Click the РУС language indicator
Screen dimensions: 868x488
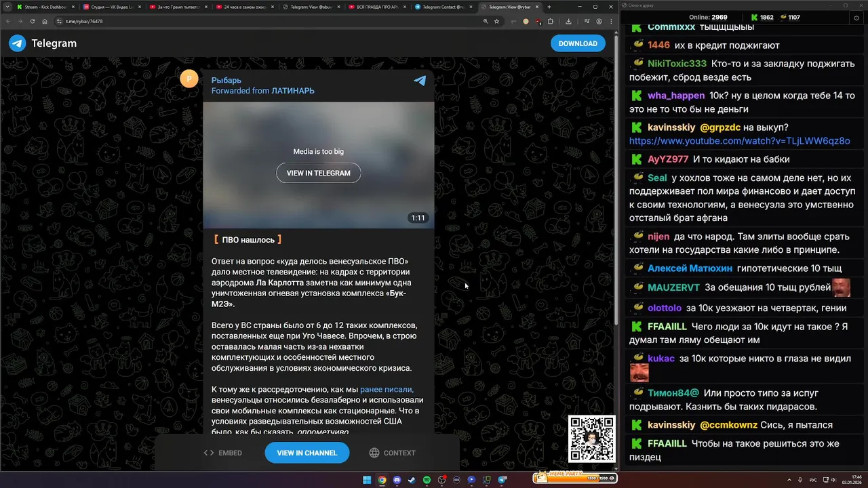813,480
